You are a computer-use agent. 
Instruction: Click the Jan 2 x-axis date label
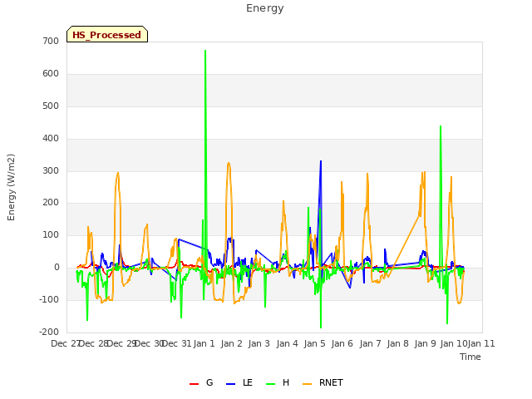232,343
